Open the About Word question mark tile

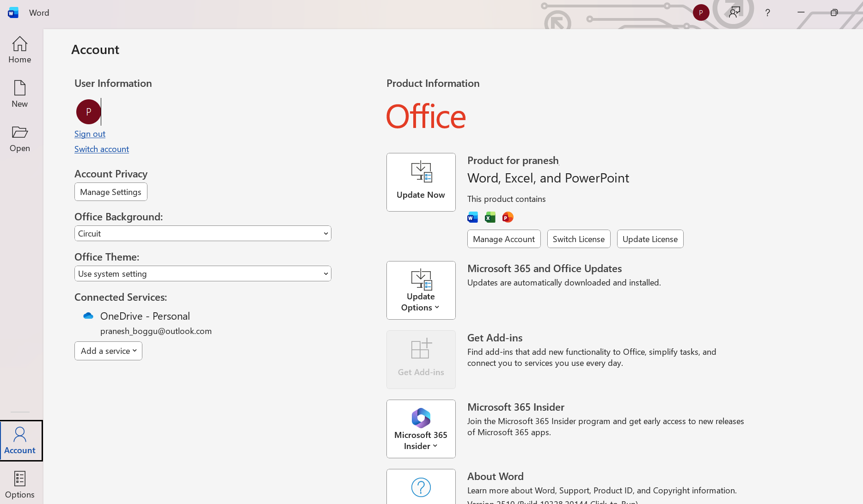coord(421,486)
